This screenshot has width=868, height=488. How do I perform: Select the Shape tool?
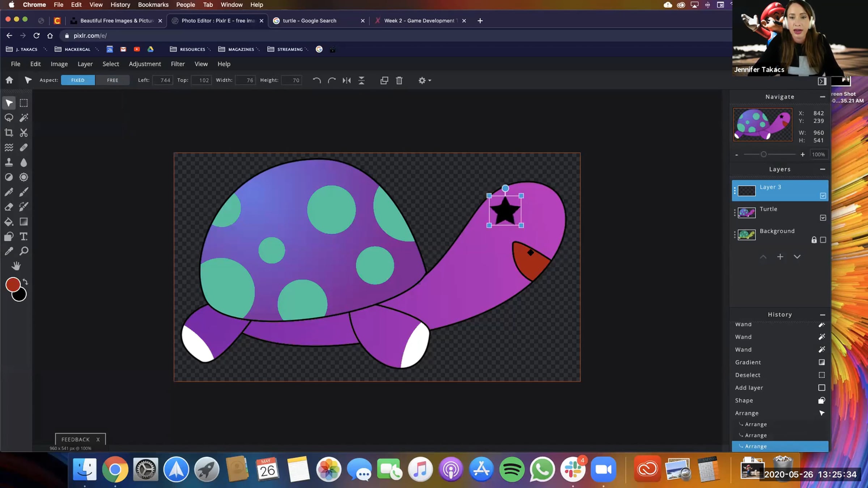point(9,236)
